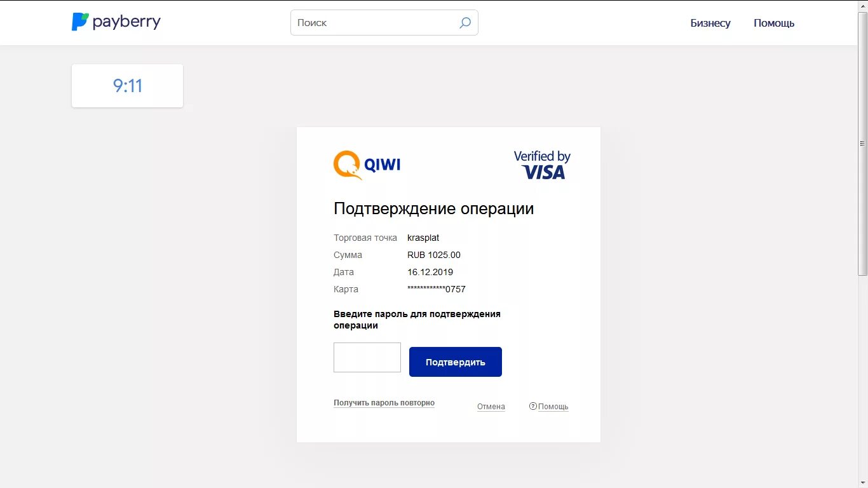Click the search magnifier icon
Viewport: 868px width, 488px height.
pos(465,23)
